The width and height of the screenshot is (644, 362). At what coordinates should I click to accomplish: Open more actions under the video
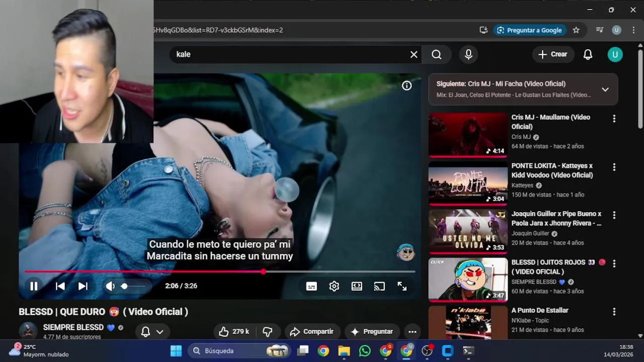coord(412,331)
